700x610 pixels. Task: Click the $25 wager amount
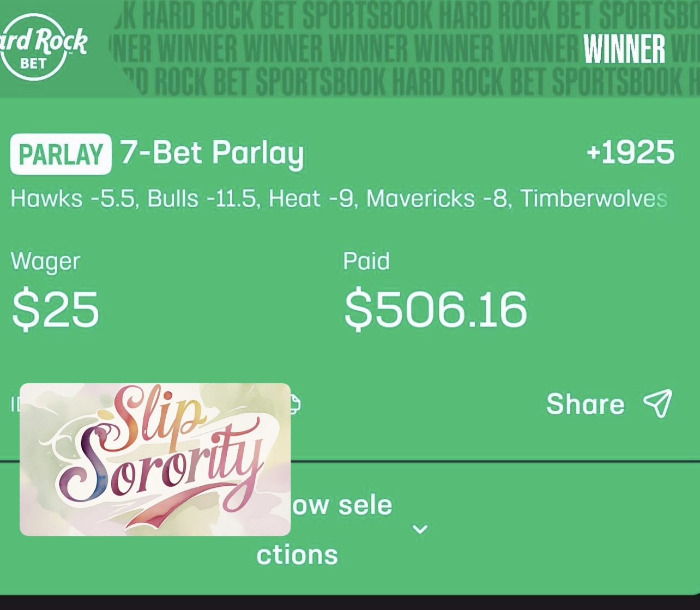[x=55, y=310]
